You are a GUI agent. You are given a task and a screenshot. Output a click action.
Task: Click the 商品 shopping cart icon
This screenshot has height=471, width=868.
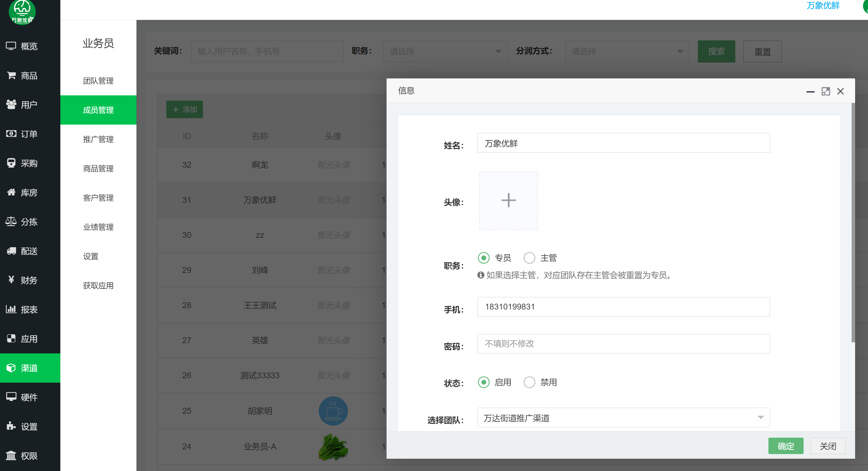click(x=11, y=75)
